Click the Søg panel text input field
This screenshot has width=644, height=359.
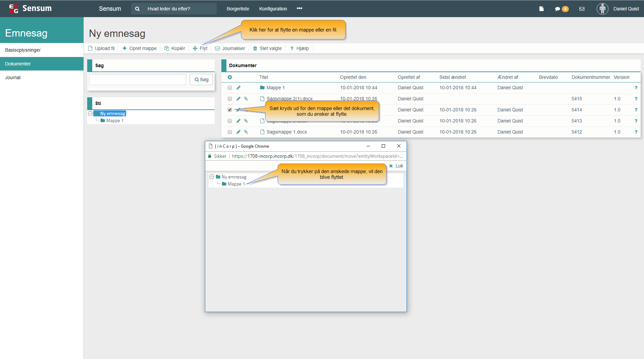click(138, 80)
